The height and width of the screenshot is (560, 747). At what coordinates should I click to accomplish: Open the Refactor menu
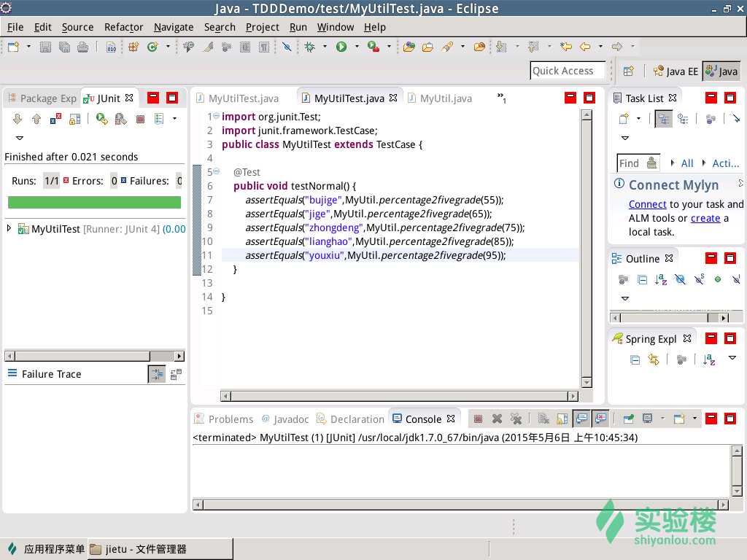tap(123, 27)
